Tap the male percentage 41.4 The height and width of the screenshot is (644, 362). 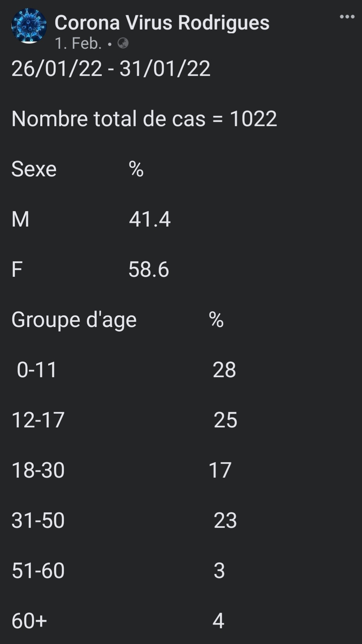pyautogui.click(x=150, y=219)
